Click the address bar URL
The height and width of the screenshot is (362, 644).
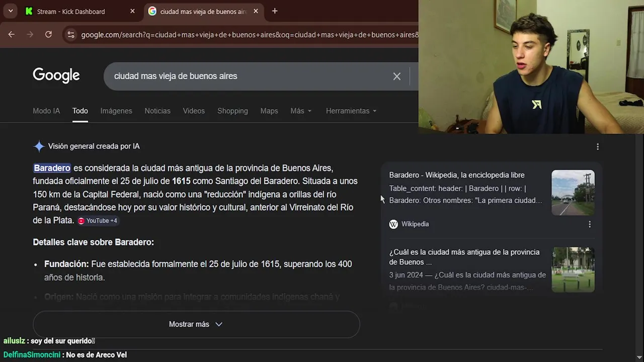point(250,35)
